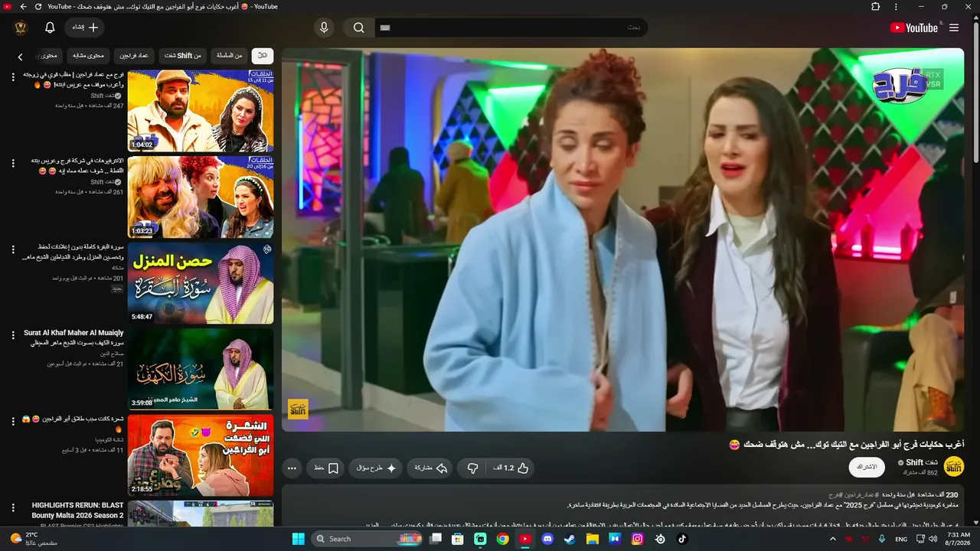
Task: Select the الكل filter chip
Action: click(263, 56)
